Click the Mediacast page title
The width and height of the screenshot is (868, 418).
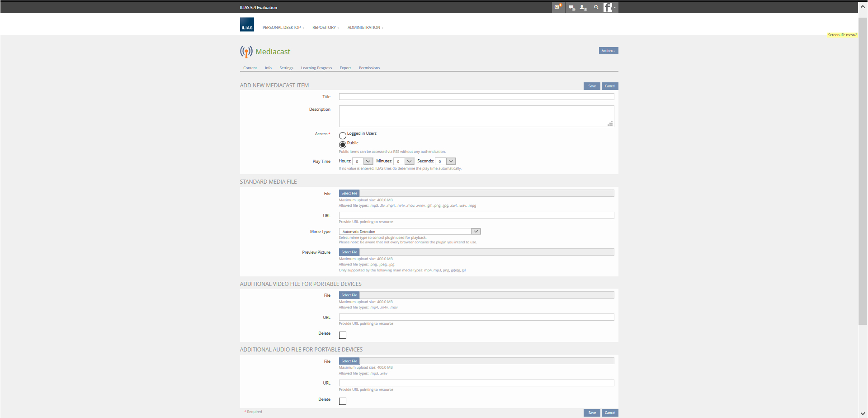pyautogui.click(x=273, y=52)
